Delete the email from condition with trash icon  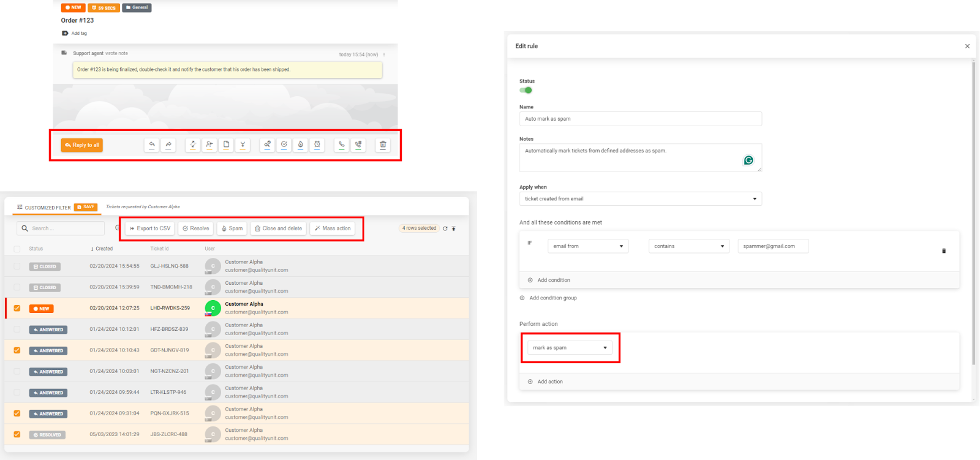click(x=944, y=251)
